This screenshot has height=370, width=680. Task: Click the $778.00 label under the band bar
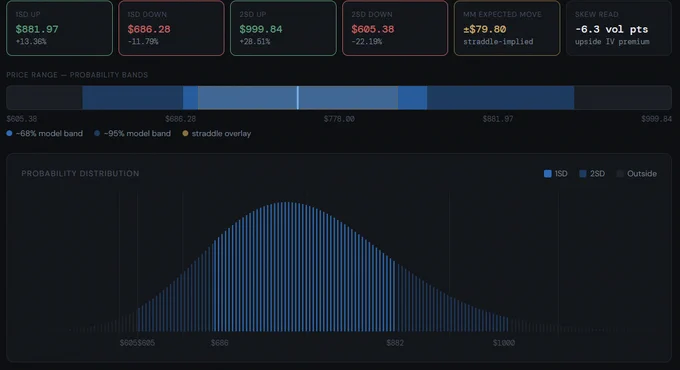point(339,119)
